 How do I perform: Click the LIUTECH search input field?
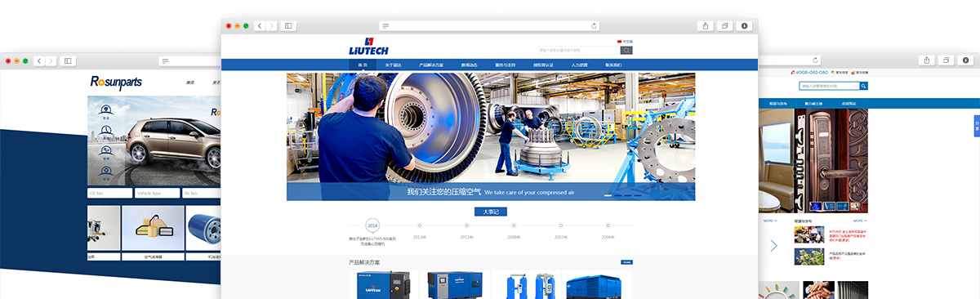578,50
